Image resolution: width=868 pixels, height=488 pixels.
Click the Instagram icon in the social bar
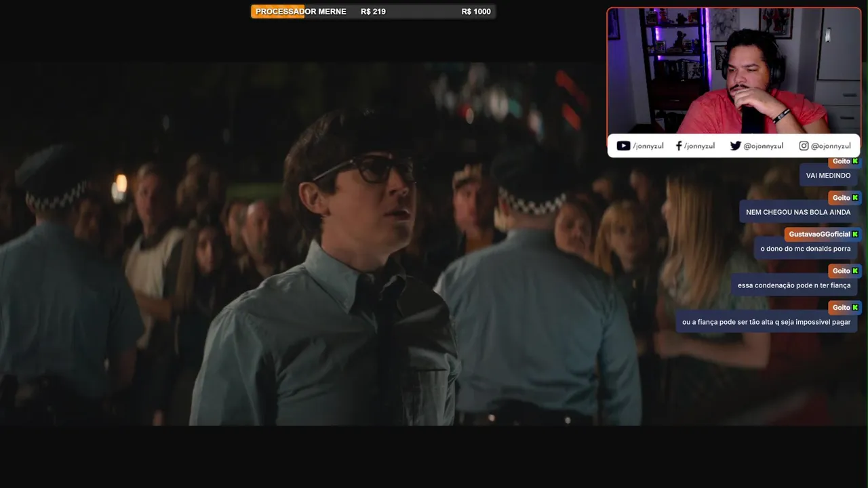[x=804, y=146]
